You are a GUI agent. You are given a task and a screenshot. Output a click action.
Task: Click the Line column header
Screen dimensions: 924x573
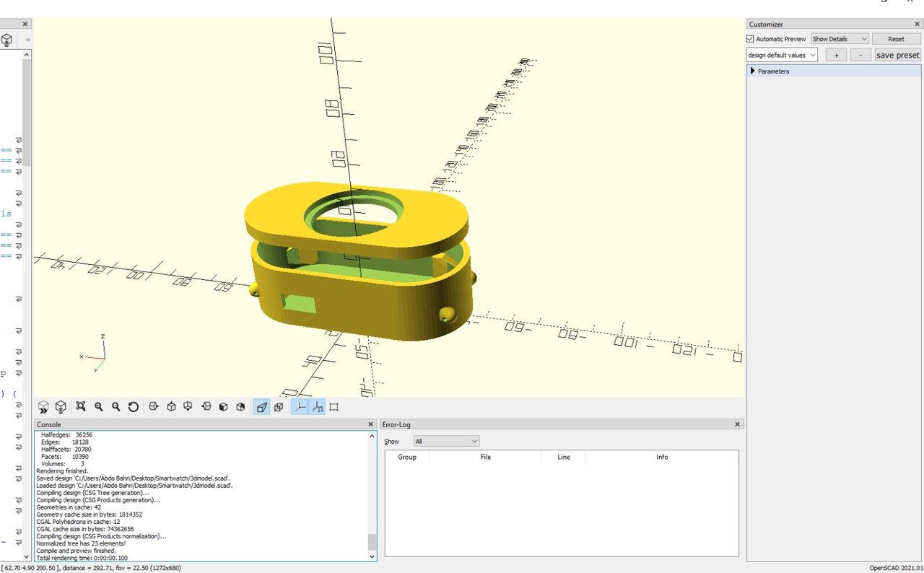click(x=564, y=457)
